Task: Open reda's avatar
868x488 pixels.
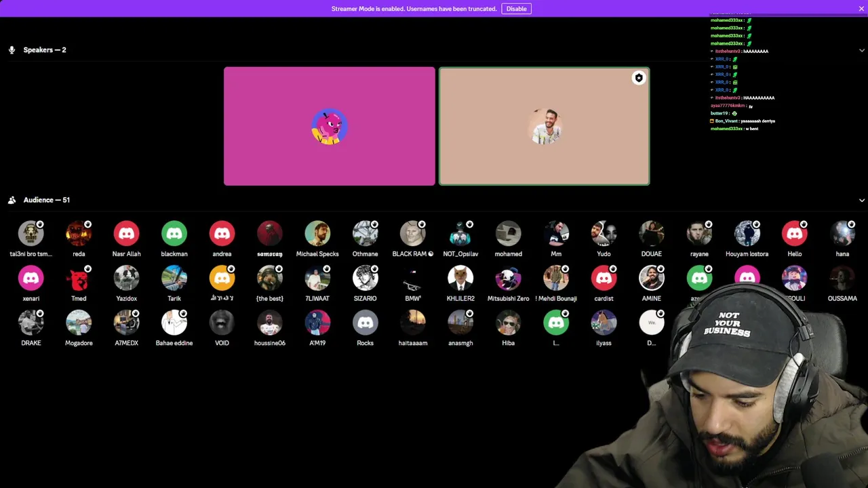Action: 79,234
